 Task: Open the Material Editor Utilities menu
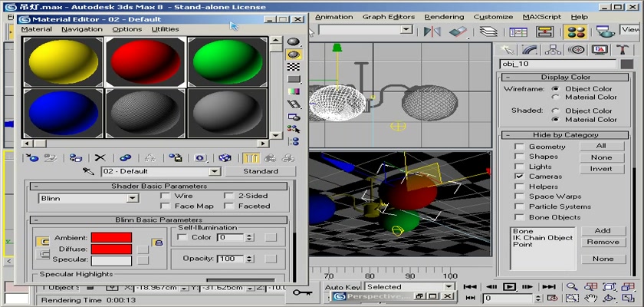point(165,29)
